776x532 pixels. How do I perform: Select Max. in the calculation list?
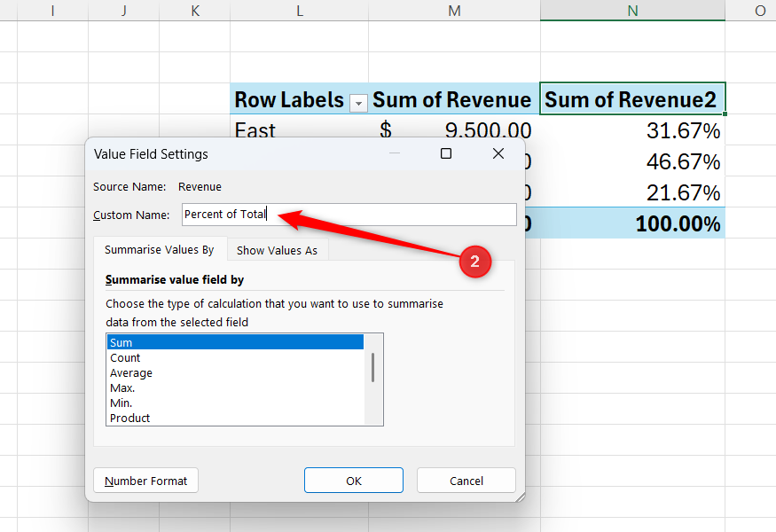pos(235,388)
